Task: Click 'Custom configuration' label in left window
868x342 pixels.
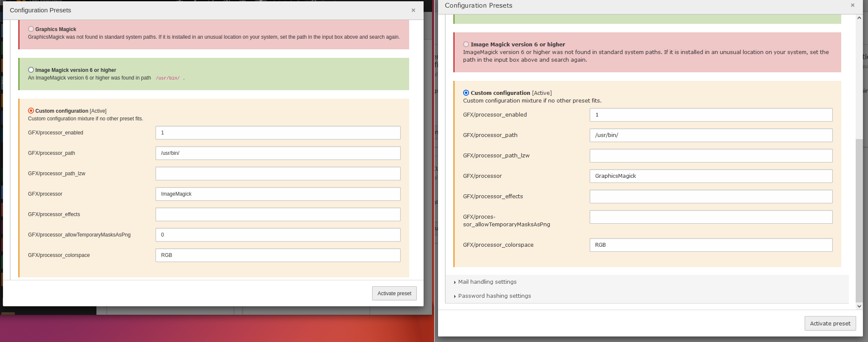Action: point(62,111)
